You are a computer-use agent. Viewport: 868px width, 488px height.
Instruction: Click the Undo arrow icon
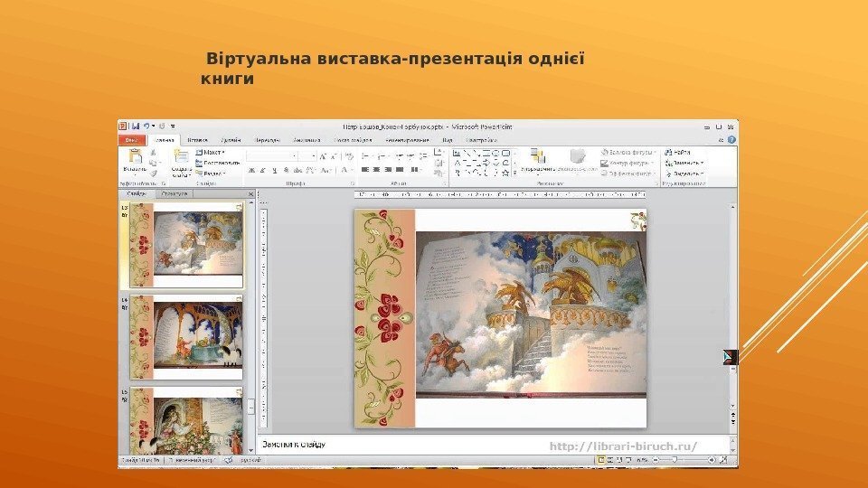(x=146, y=127)
